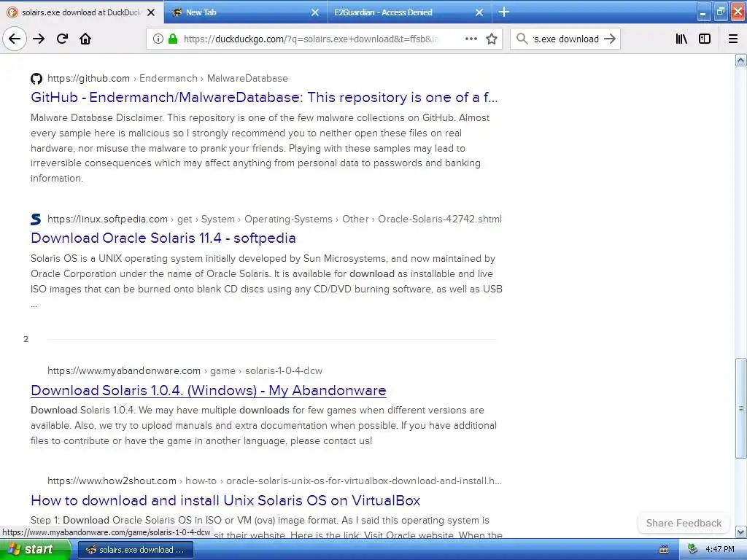Image resolution: width=747 pixels, height=560 pixels.
Task: Click the vertical scrollbar thumb
Action: point(741,408)
